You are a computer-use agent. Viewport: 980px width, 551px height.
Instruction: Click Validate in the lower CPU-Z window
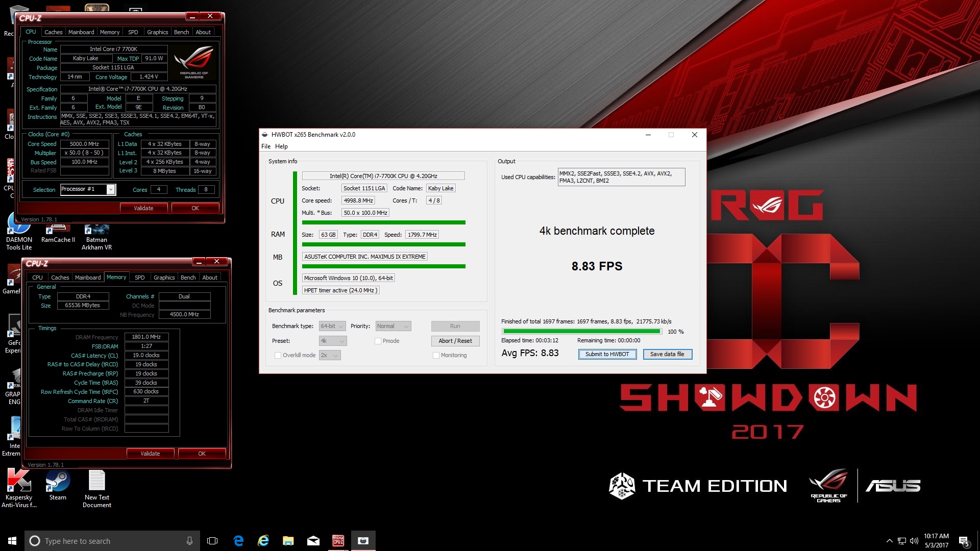(x=150, y=454)
